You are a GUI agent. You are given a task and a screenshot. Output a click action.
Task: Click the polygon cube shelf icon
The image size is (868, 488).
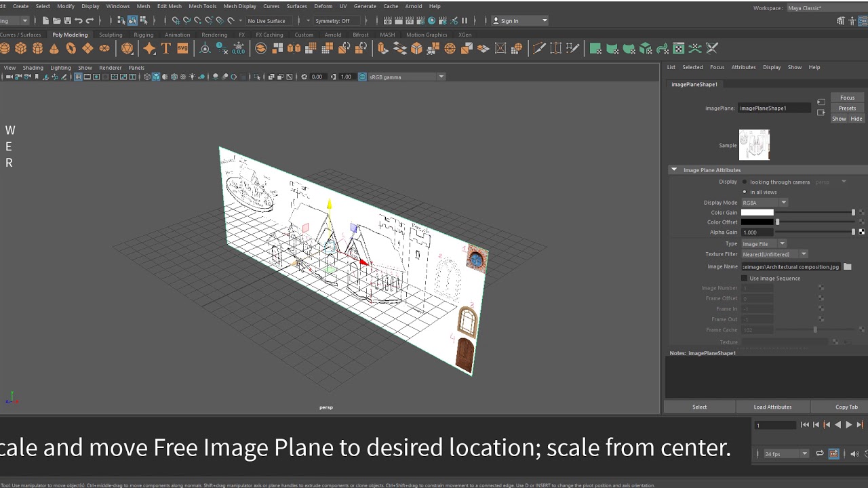tap(21, 48)
